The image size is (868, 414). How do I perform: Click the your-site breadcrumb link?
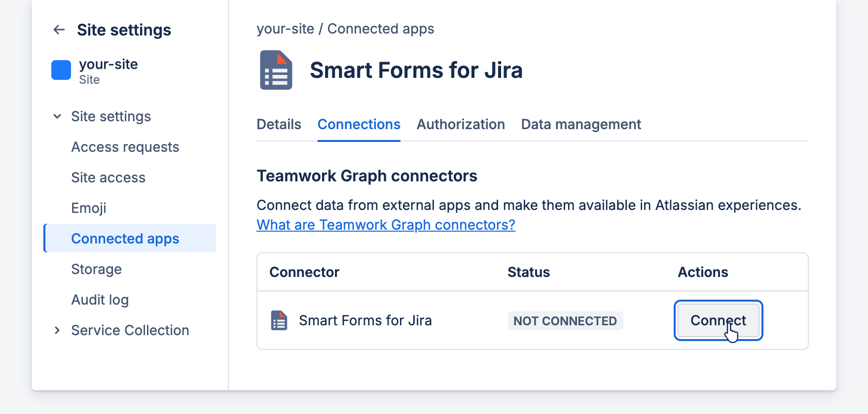[285, 29]
